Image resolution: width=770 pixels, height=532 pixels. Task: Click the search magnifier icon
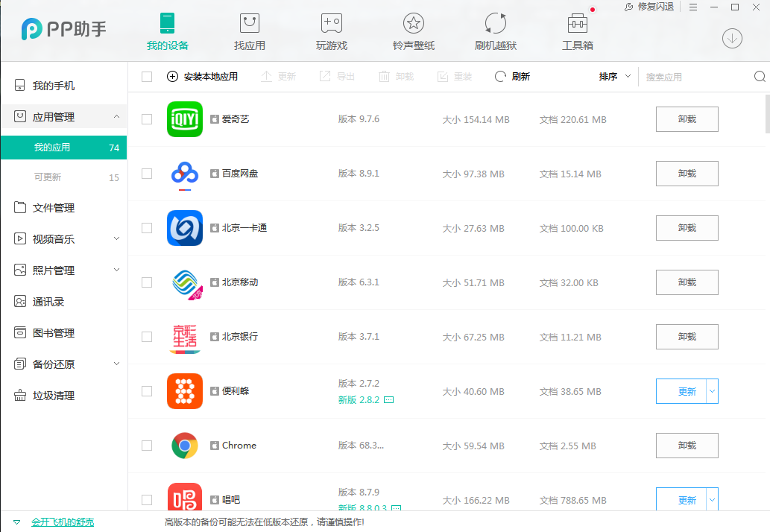(x=760, y=77)
